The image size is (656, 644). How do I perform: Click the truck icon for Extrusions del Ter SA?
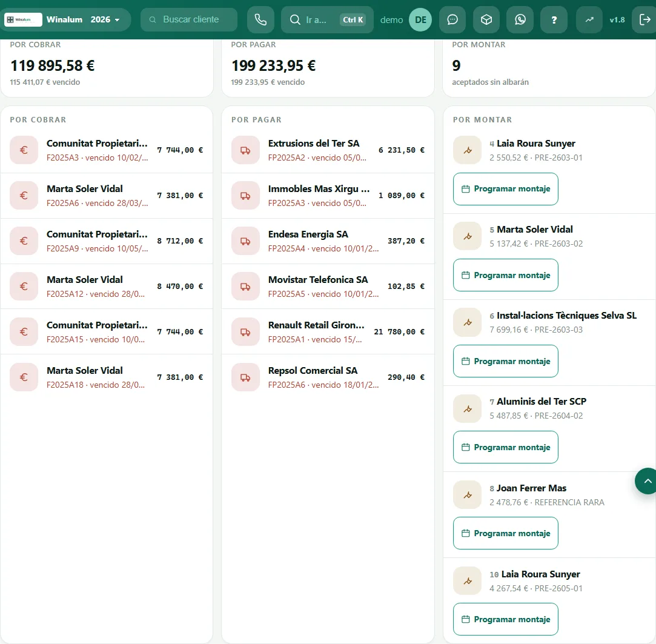click(245, 150)
